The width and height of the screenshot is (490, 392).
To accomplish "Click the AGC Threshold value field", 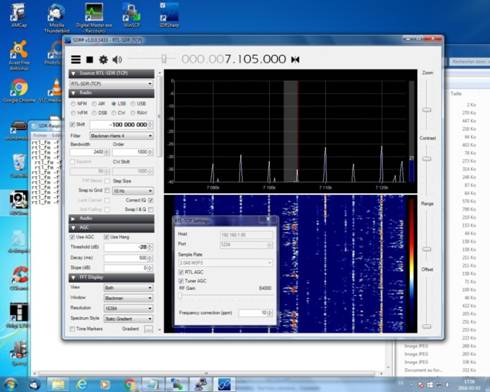I will 128,247.
